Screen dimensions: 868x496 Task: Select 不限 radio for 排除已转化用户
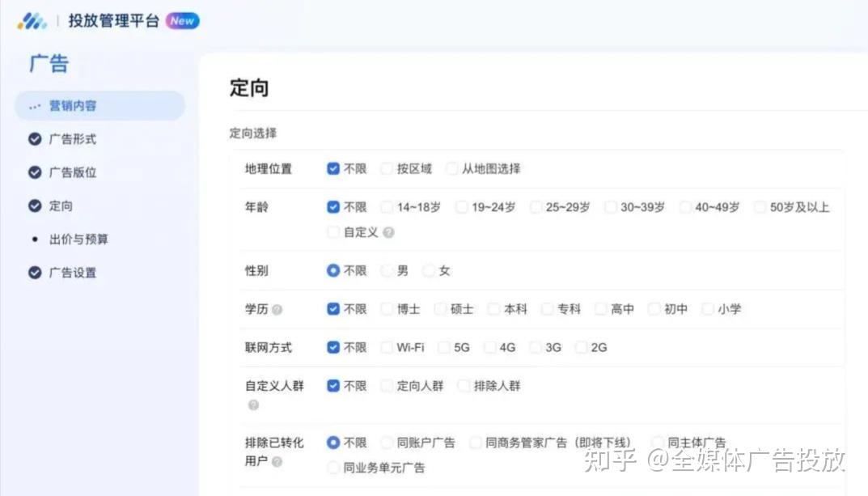pyautogui.click(x=333, y=443)
